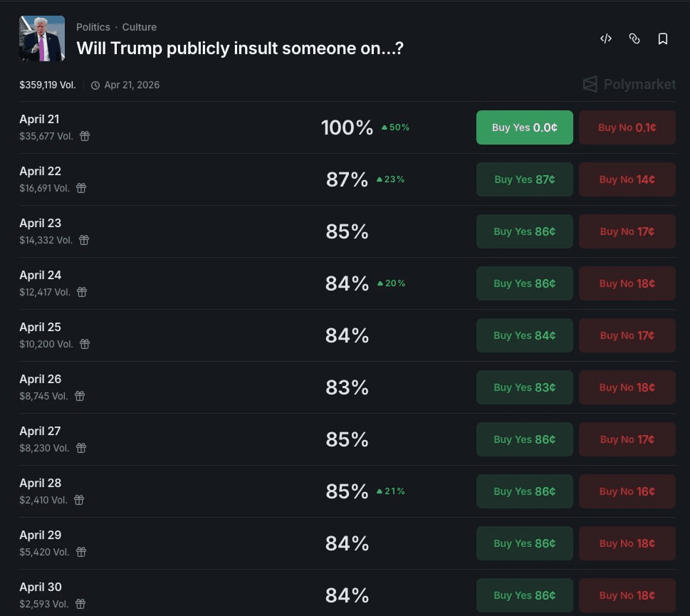The width and height of the screenshot is (690, 616).
Task: Click the gift icon beside April 30 volume
Action: click(x=80, y=604)
